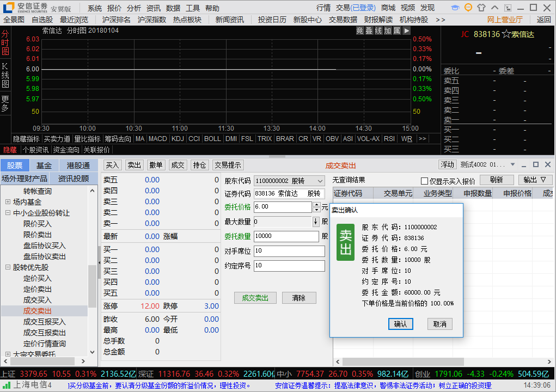Tick the 仅显示买入报价 checkbox

pos(424,181)
